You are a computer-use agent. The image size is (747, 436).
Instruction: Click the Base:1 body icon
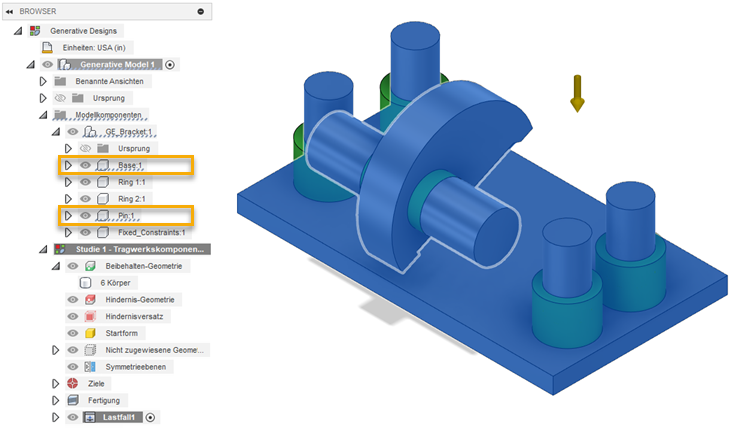[102, 165]
